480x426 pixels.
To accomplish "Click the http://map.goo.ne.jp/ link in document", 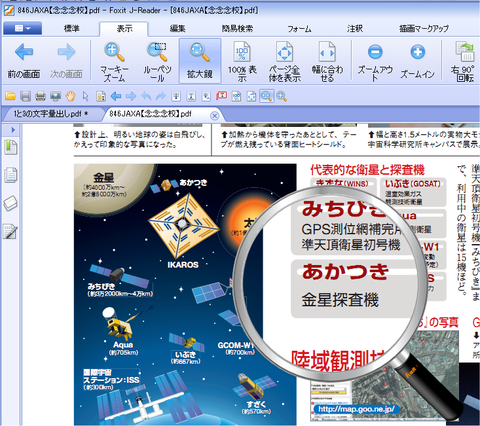I will (x=356, y=409).
